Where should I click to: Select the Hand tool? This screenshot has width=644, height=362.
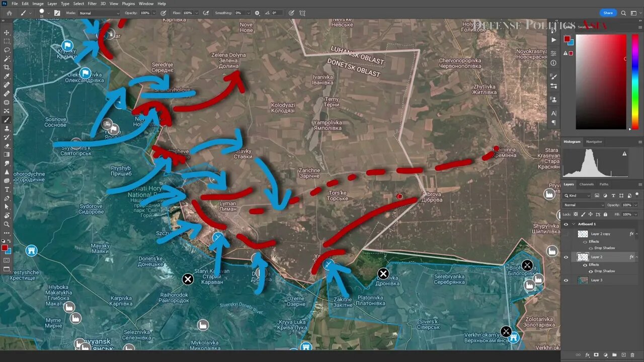[x=7, y=216]
